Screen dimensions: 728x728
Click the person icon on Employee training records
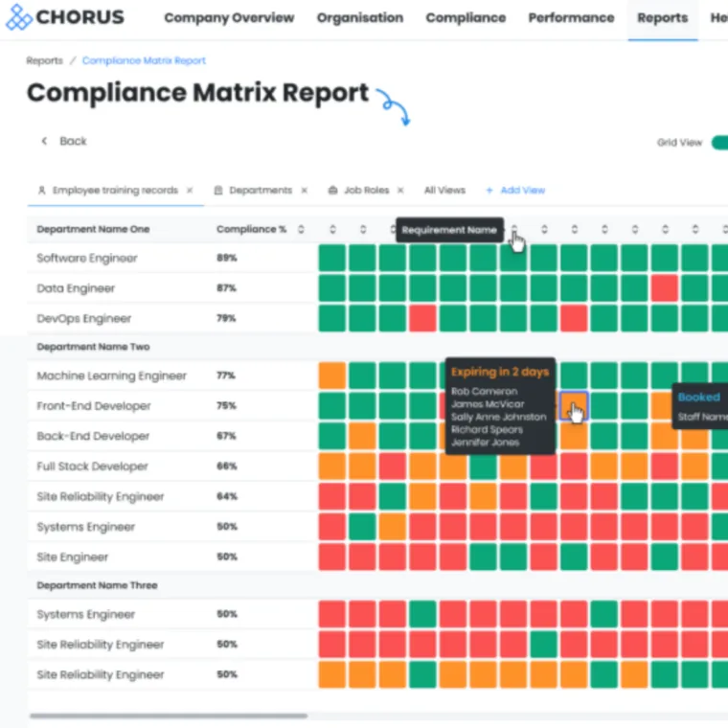tap(41, 191)
